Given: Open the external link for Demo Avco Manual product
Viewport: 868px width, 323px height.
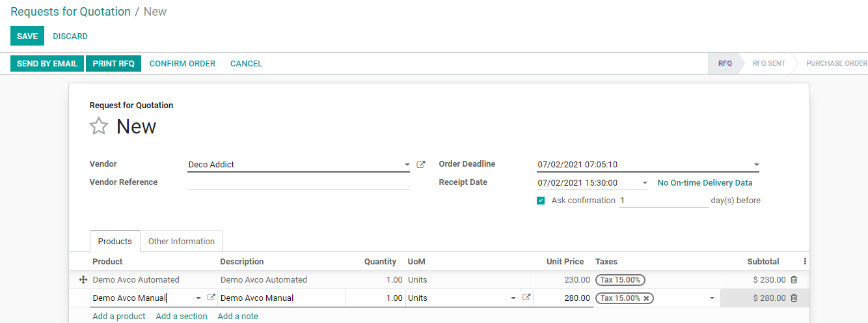Looking at the screenshot, I should click(211, 298).
